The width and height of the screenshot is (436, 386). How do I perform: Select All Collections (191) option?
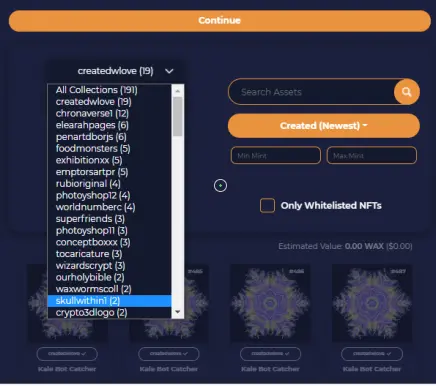point(109,90)
